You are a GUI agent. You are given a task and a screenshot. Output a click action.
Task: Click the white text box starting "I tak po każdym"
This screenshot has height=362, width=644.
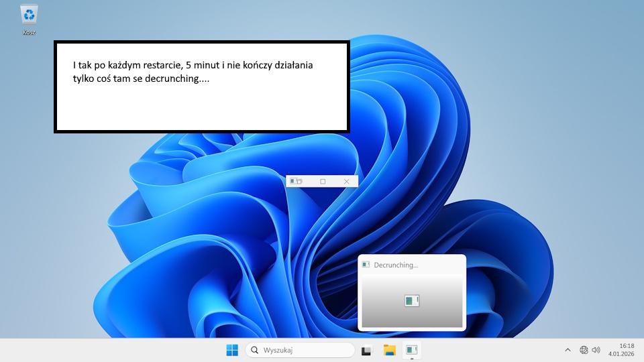(x=201, y=87)
